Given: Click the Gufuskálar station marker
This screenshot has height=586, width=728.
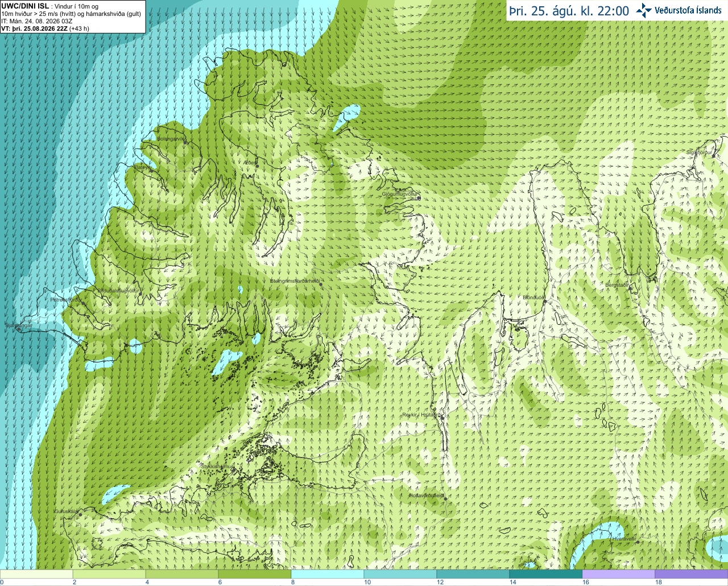Looking at the screenshot, I should point(80,514).
